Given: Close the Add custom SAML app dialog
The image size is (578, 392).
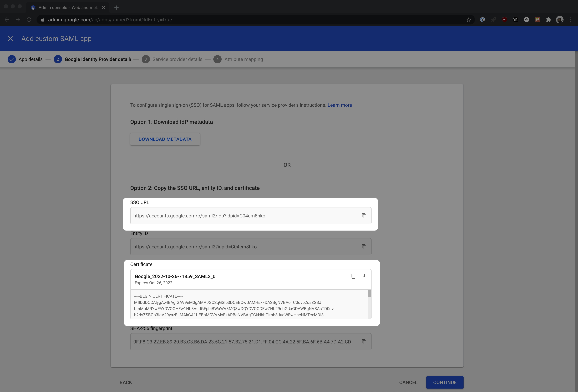Looking at the screenshot, I should [x=10, y=39].
